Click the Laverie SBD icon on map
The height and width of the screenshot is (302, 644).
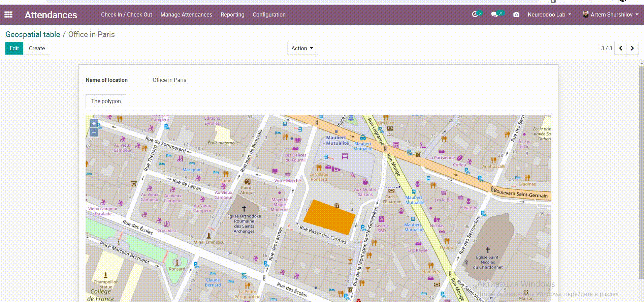tap(382, 219)
